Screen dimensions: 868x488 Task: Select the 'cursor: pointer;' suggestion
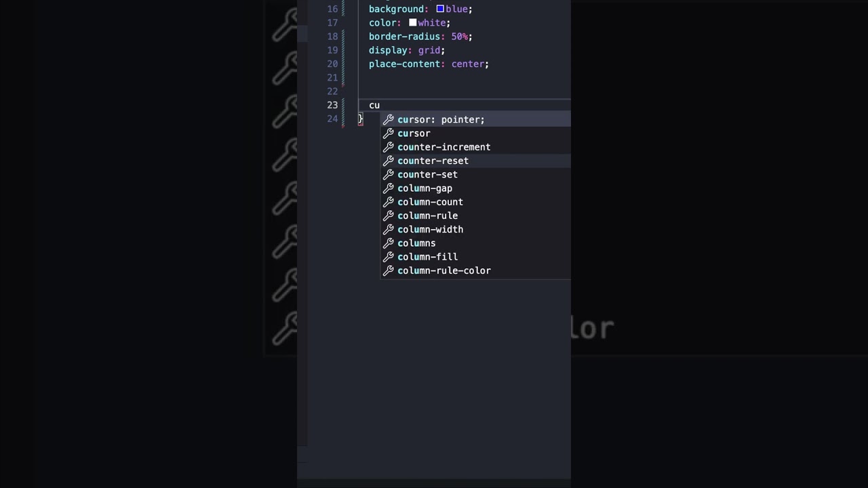pyautogui.click(x=475, y=119)
